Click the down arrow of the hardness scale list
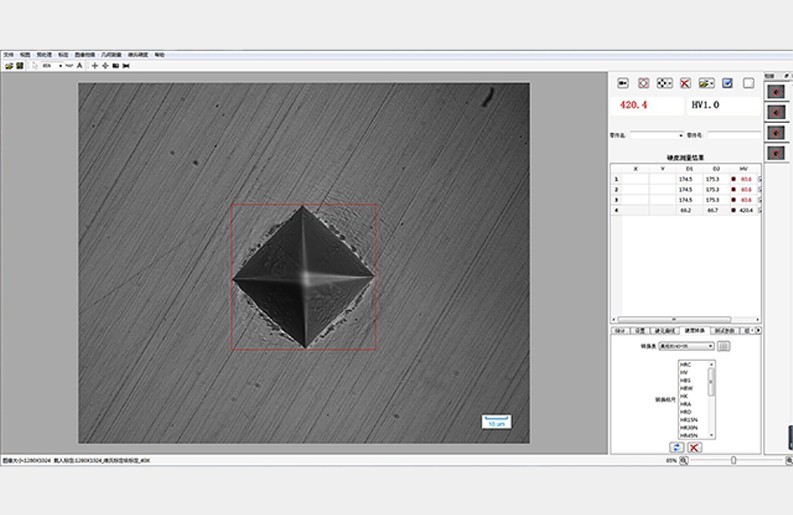 point(712,435)
